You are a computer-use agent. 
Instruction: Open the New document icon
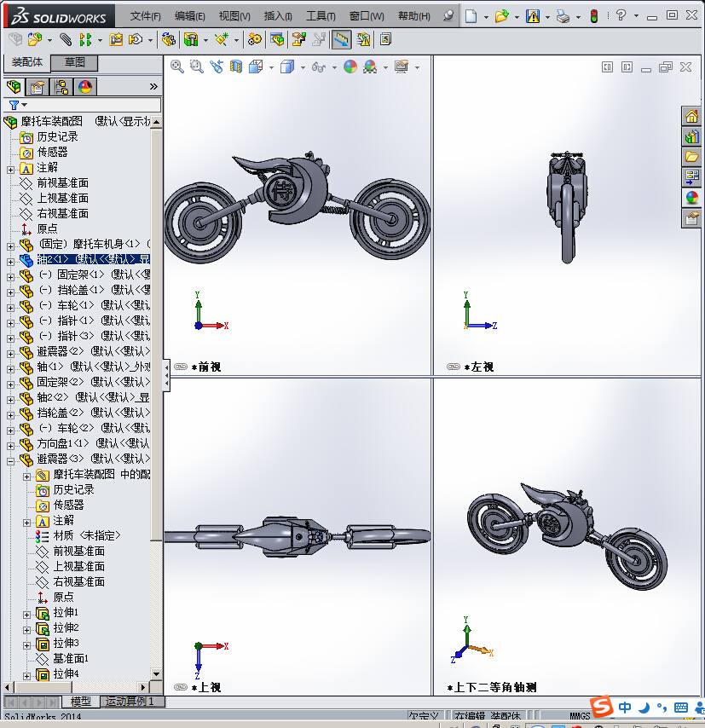(471, 16)
